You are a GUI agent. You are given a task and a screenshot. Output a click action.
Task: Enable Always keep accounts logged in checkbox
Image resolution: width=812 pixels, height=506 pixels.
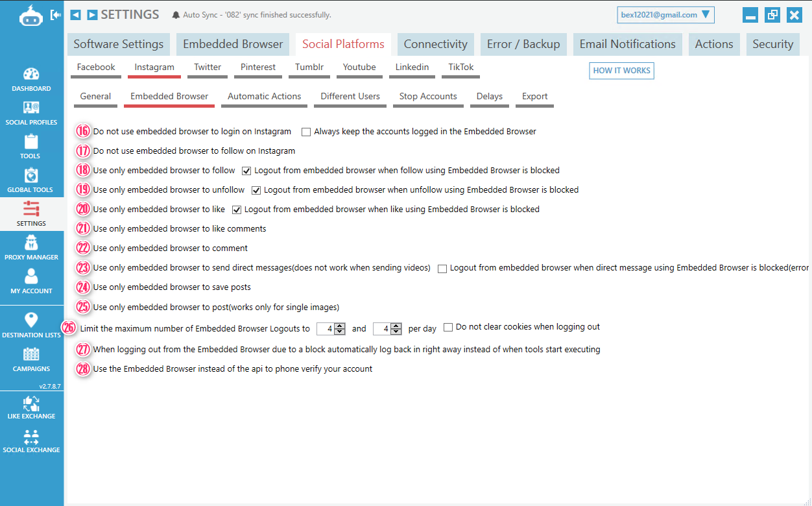click(x=306, y=132)
